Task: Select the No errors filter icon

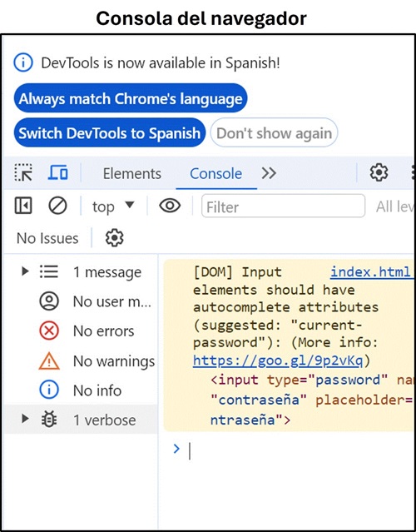Action: 49,331
